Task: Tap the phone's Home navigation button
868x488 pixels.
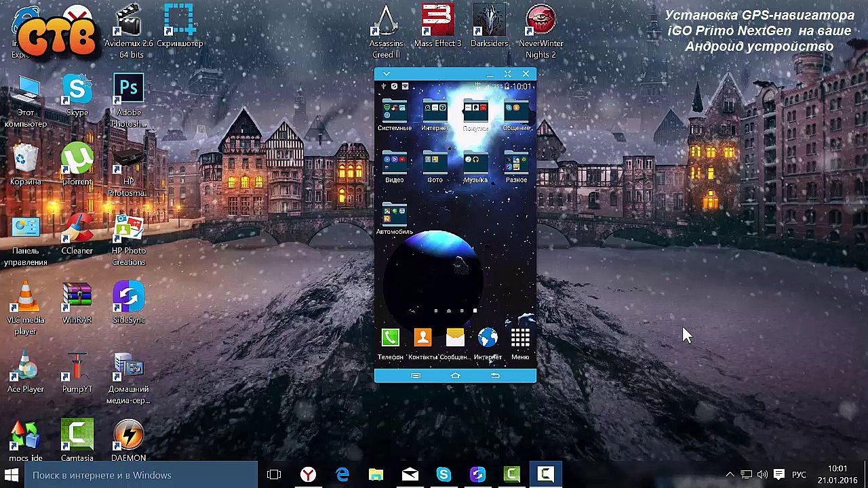Action: [x=455, y=375]
